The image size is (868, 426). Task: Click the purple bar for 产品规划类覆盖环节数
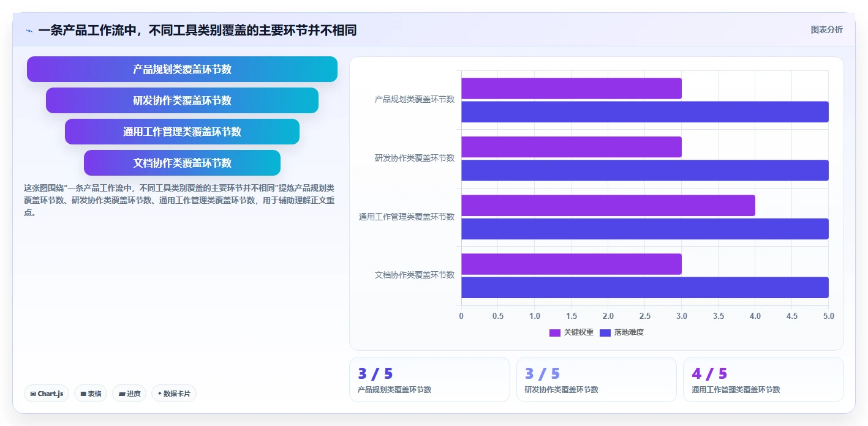pyautogui.click(x=572, y=88)
